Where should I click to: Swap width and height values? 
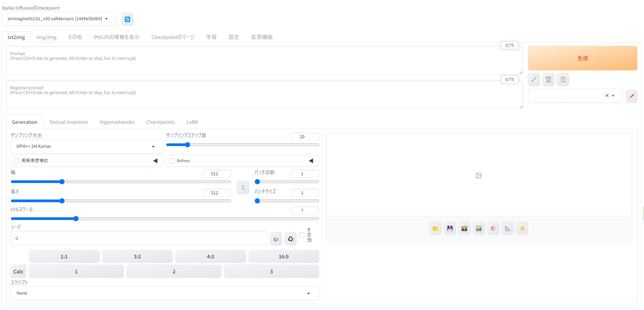pos(243,187)
